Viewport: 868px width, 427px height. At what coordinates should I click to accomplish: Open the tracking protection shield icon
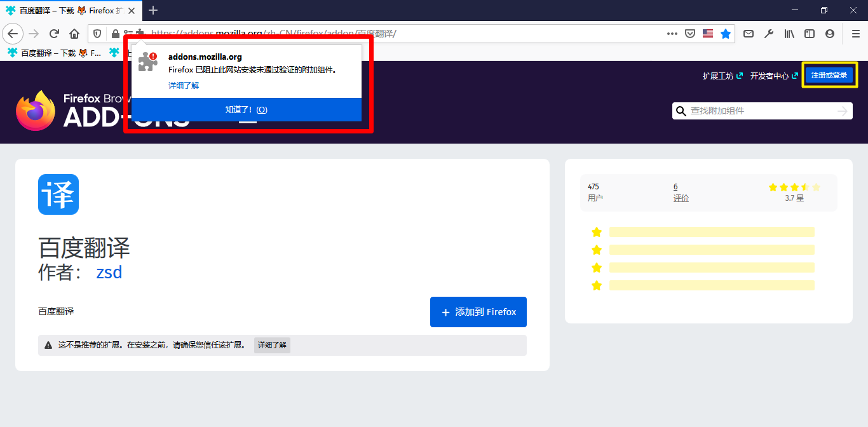[98, 34]
